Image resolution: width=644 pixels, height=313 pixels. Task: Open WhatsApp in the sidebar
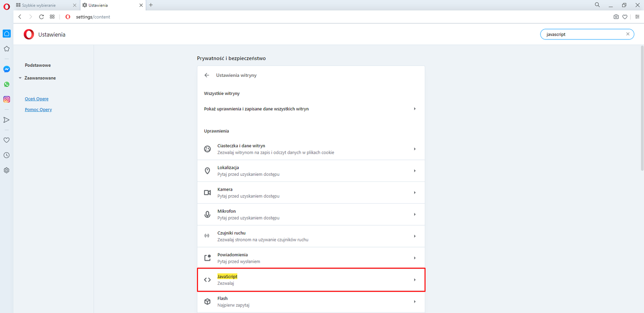coord(6,84)
